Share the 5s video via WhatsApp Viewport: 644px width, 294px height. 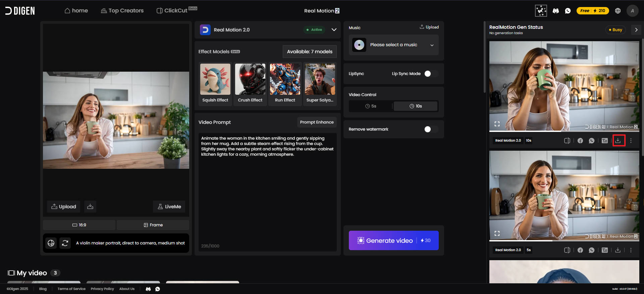pyautogui.click(x=592, y=250)
